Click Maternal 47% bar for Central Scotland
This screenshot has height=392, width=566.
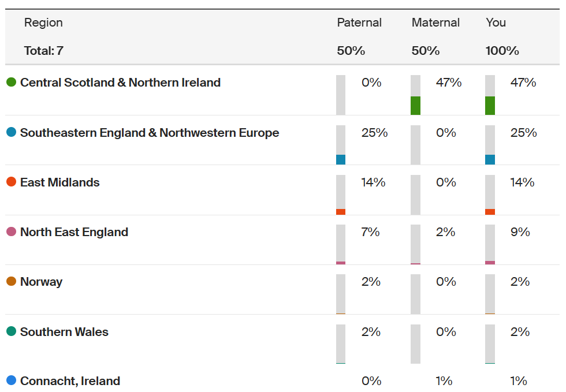coord(415,95)
